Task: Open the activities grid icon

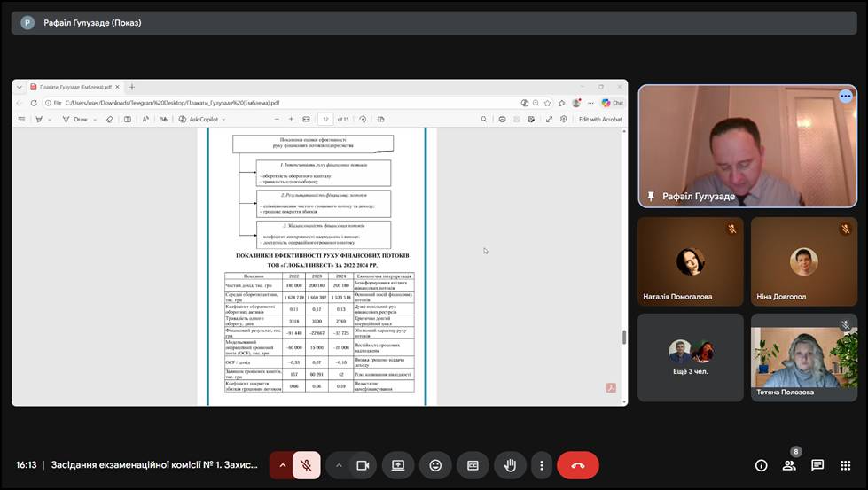Action: pyautogui.click(x=845, y=465)
